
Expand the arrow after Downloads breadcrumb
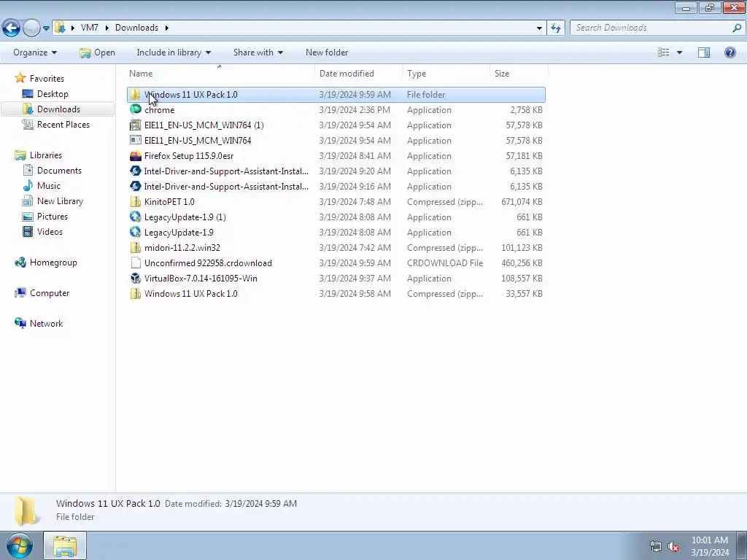coord(167,28)
